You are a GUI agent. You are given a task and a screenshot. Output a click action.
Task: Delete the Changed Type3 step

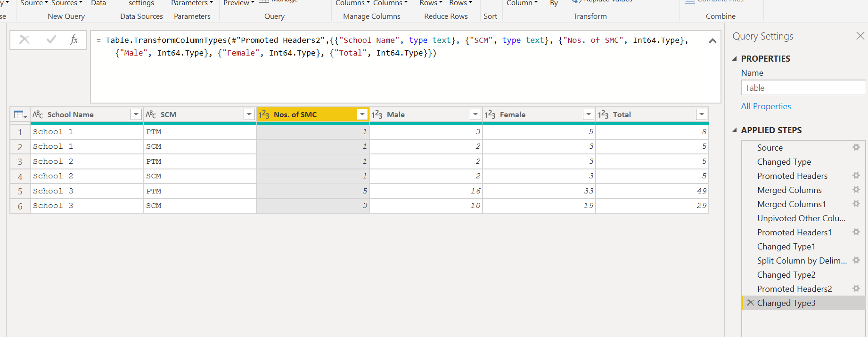click(x=750, y=303)
